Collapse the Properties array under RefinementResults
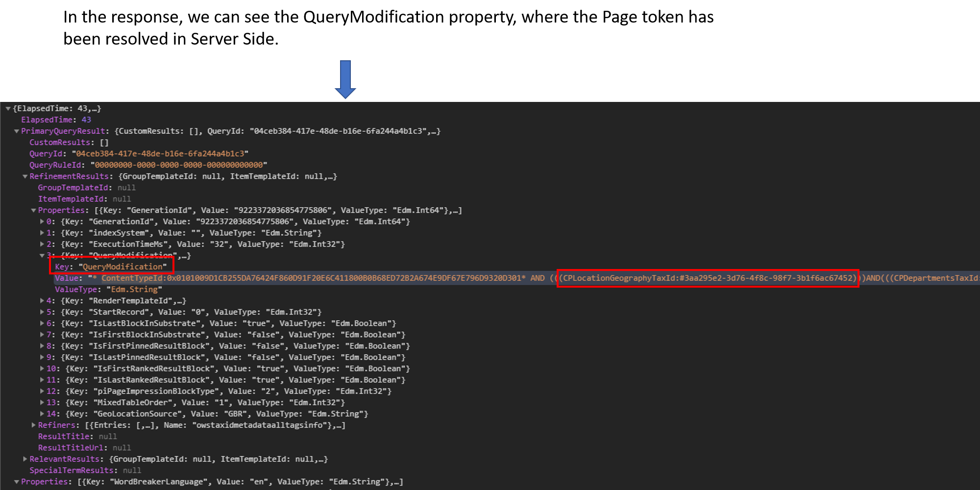Screen dimensions: 980x490 point(33,210)
